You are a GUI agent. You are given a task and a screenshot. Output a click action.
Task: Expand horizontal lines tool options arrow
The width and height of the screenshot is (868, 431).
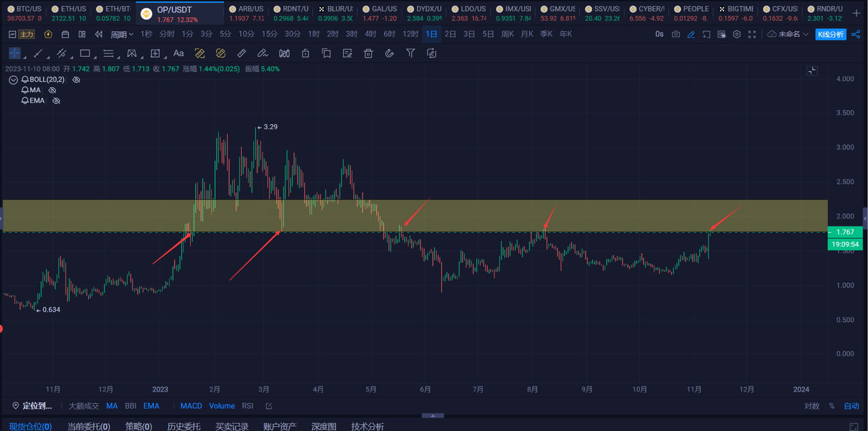pyautogui.click(x=118, y=57)
